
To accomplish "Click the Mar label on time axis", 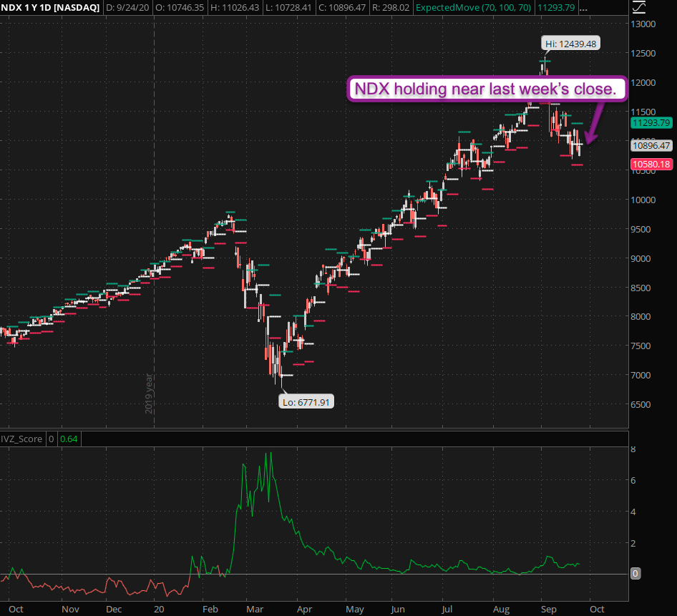I will click(x=255, y=609).
